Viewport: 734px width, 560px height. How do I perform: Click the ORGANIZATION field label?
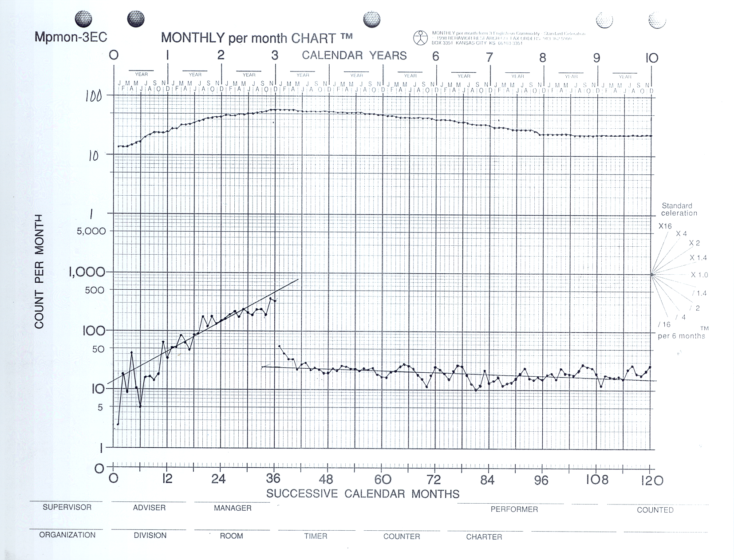pyautogui.click(x=67, y=535)
